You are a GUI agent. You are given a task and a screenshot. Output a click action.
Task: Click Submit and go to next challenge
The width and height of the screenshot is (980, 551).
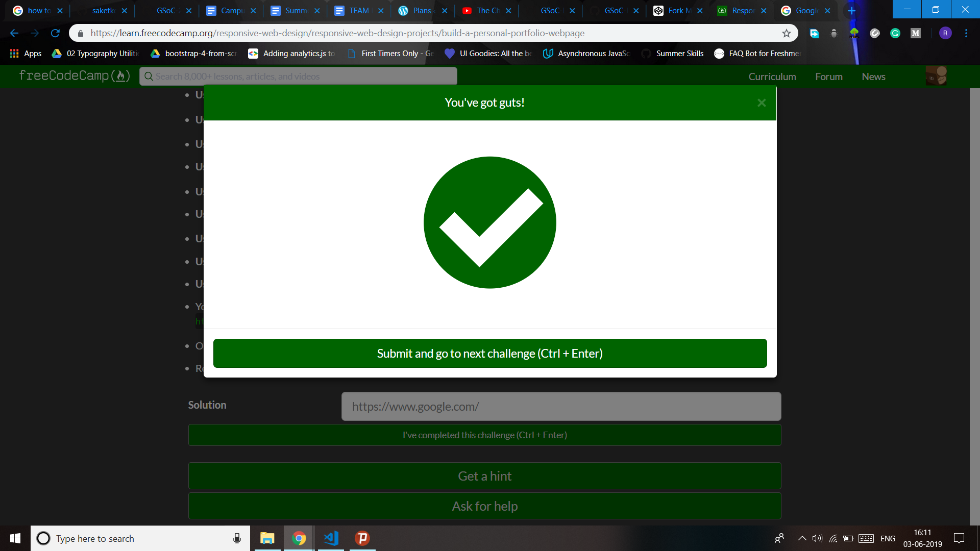click(x=489, y=353)
